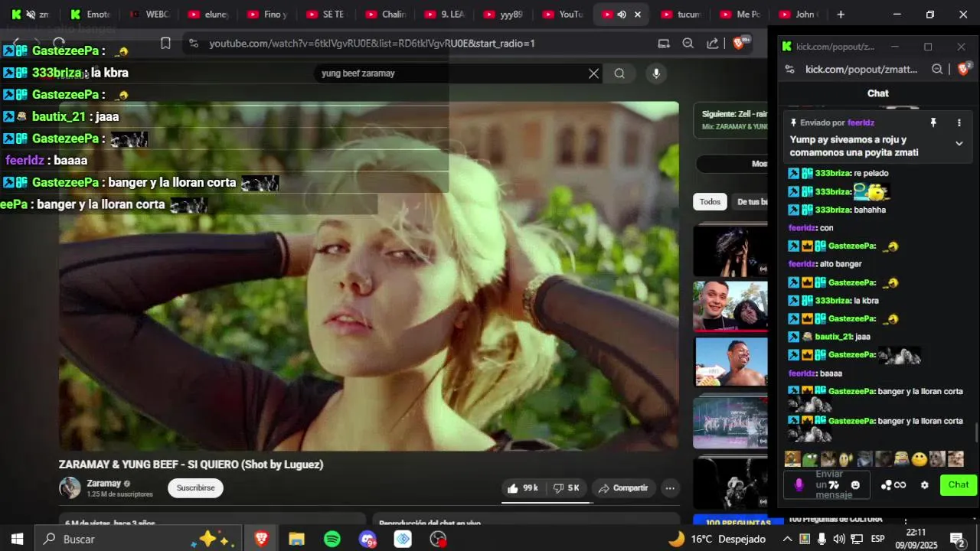980x551 pixels.
Task: Switch to the 'SE TE' tab
Action: point(325,15)
